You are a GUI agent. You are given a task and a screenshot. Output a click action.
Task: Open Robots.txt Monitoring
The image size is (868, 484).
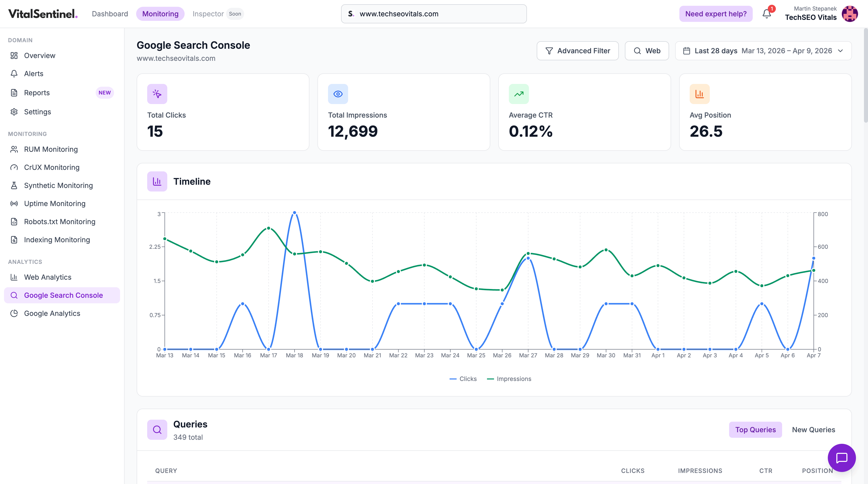(x=60, y=221)
